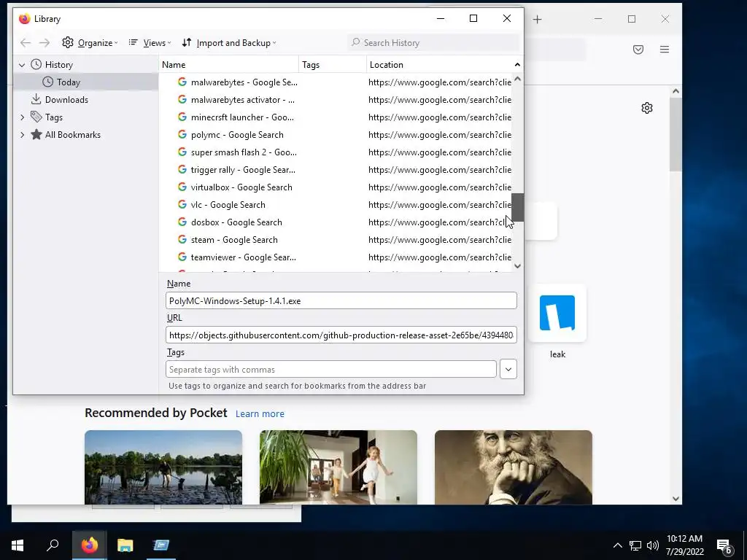
Task: Click the history list scrollbar thumb
Action: click(x=518, y=207)
